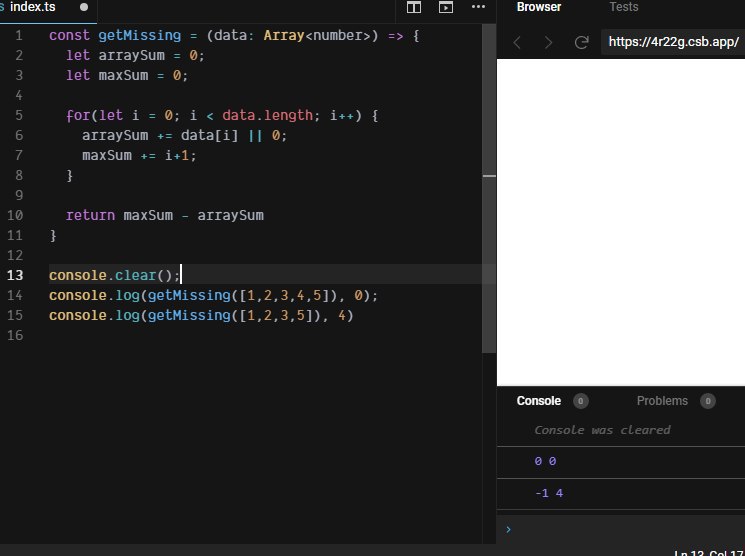Screen dimensions: 745x556
Task: Click 'let maxSum = 0;' declaration
Action: [127, 76]
